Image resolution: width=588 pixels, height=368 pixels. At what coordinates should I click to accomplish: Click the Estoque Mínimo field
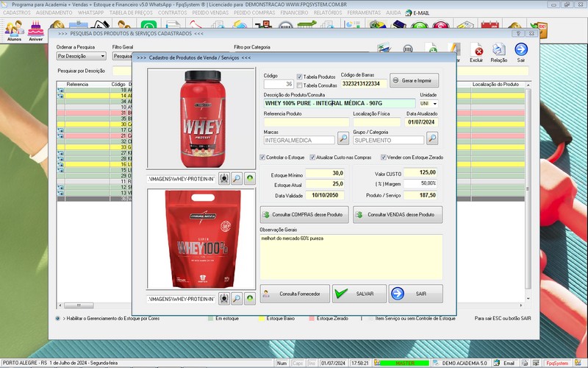(325, 173)
